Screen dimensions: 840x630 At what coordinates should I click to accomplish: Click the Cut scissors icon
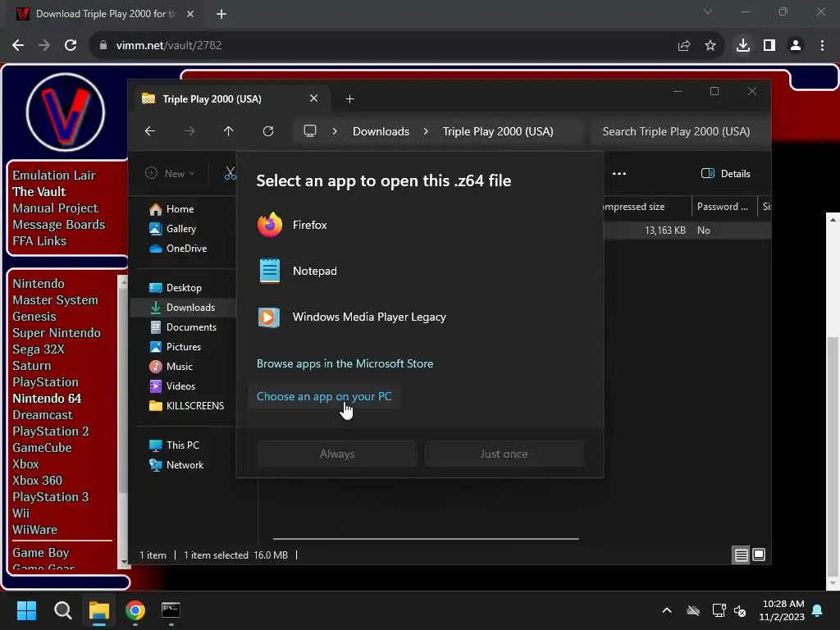[x=231, y=173]
